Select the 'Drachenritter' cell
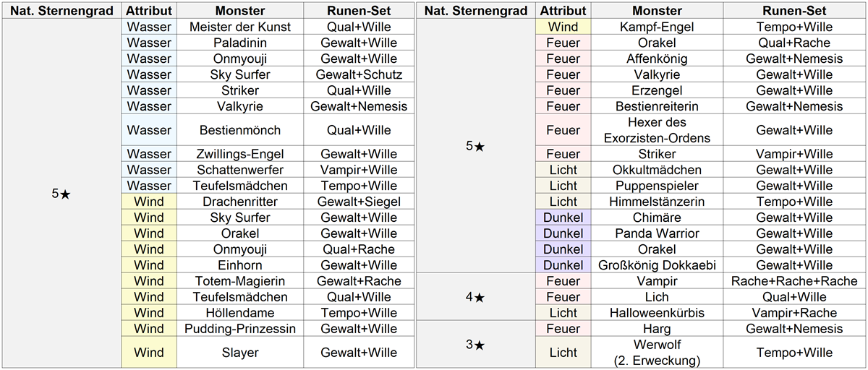The width and height of the screenshot is (868, 370). click(239, 202)
